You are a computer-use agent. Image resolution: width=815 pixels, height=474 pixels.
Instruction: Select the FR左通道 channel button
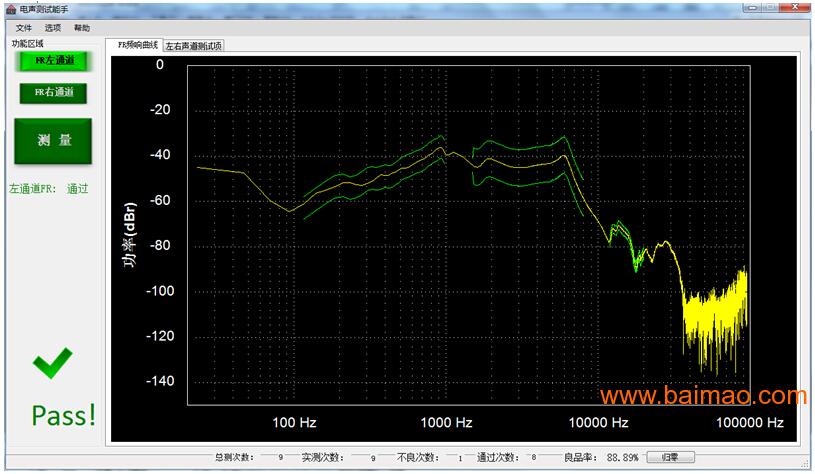[x=54, y=61]
